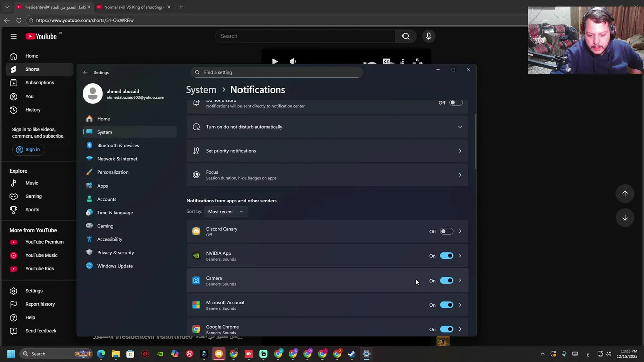Click the taskbar Search box

[56, 354]
